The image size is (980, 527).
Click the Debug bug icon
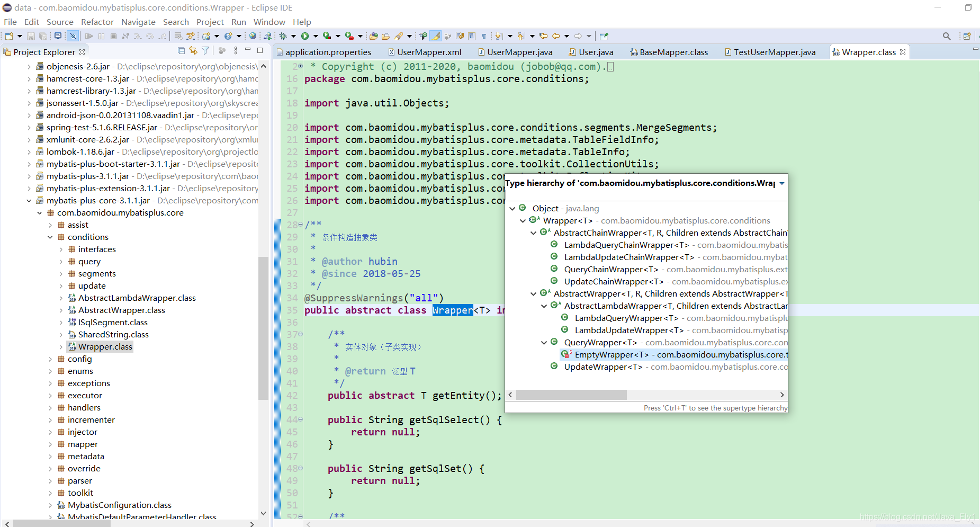(283, 36)
